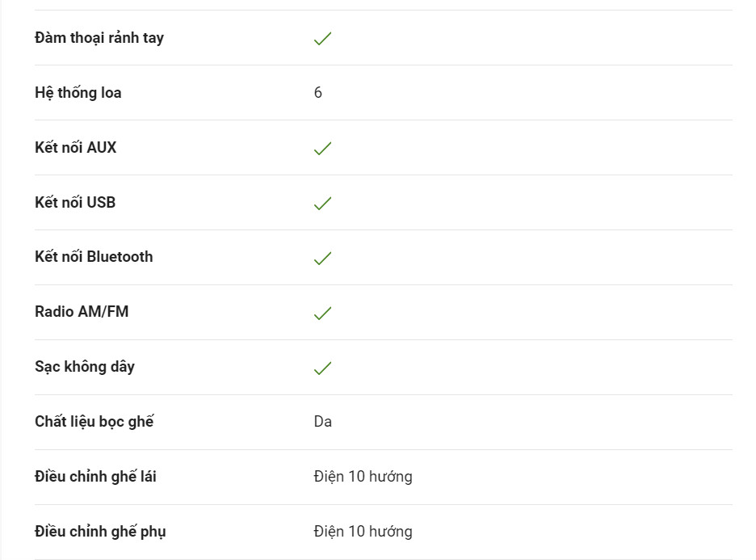Click the Radio AM/FM checkmark icon
Viewport: 756px width, 560px height.
pos(322,314)
